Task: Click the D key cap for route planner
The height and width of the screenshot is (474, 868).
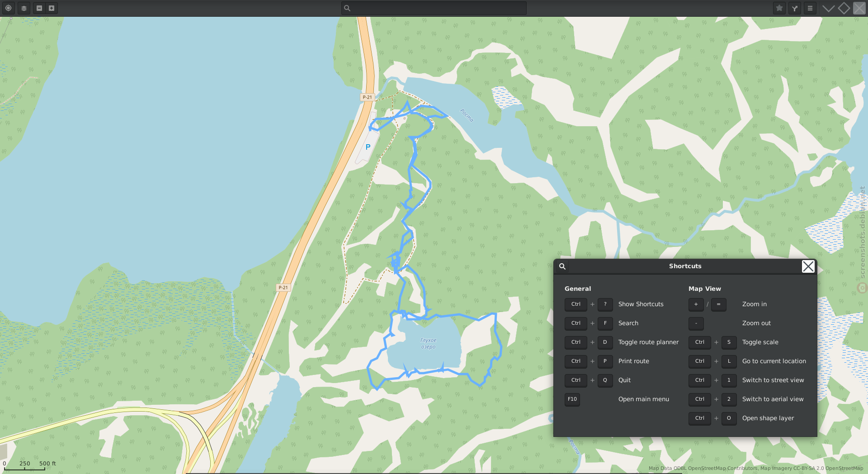Action: coord(605,342)
